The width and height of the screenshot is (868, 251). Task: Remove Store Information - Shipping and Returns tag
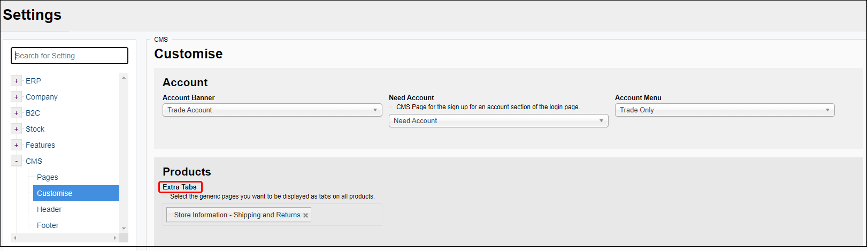tap(305, 215)
